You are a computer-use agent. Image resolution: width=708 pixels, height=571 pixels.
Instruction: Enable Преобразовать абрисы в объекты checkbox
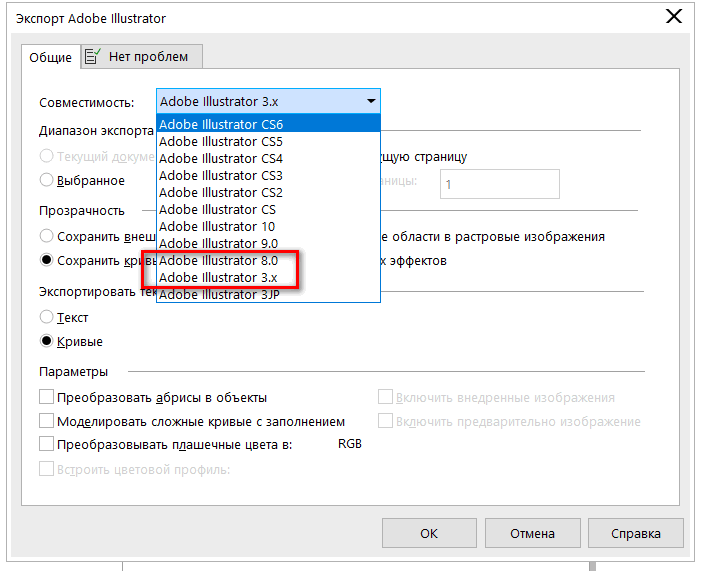46,397
